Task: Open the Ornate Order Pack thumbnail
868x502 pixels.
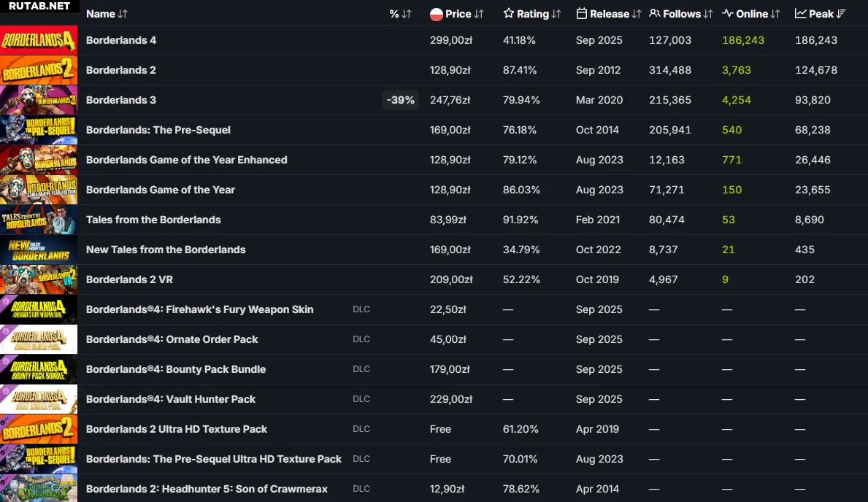Action: pyautogui.click(x=39, y=339)
